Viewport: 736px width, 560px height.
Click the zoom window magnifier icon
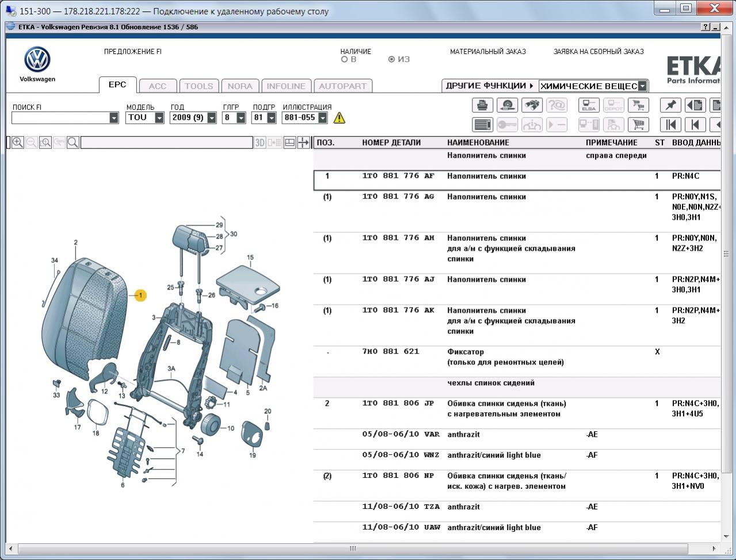[45, 143]
